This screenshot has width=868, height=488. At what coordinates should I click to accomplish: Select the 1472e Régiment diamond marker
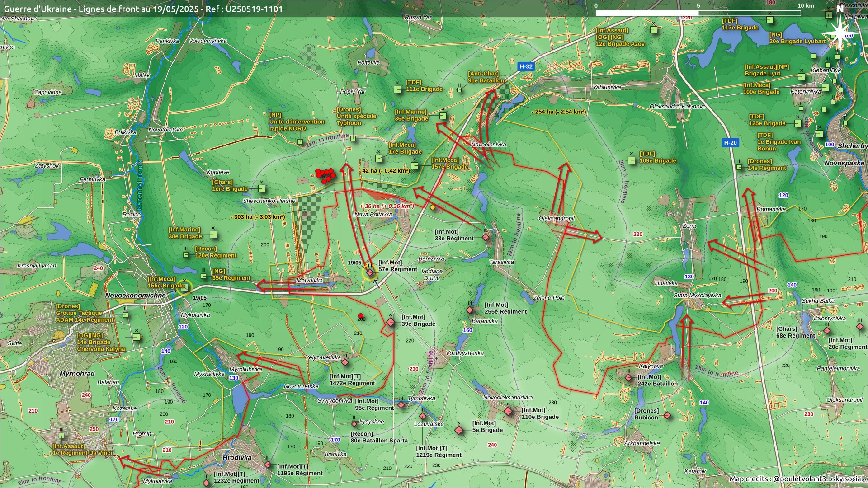(x=345, y=362)
